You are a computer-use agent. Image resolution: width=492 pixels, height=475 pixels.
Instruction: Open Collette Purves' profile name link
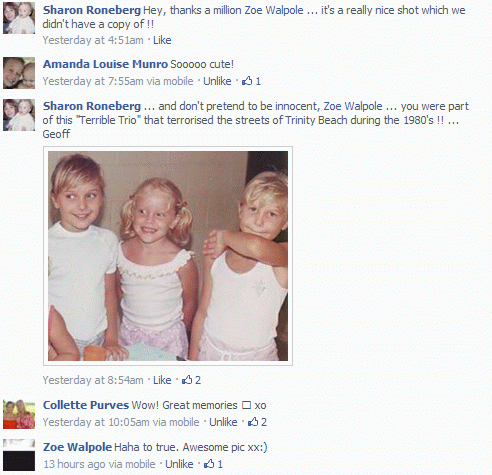point(86,405)
